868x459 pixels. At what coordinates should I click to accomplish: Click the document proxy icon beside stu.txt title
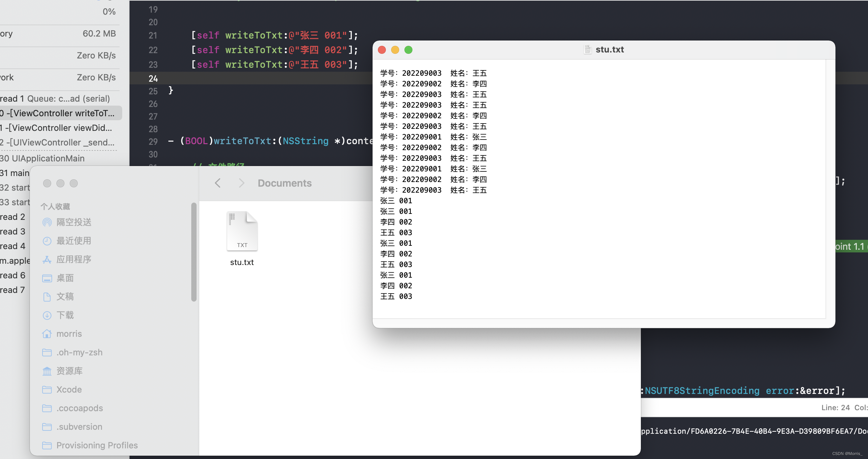click(587, 49)
